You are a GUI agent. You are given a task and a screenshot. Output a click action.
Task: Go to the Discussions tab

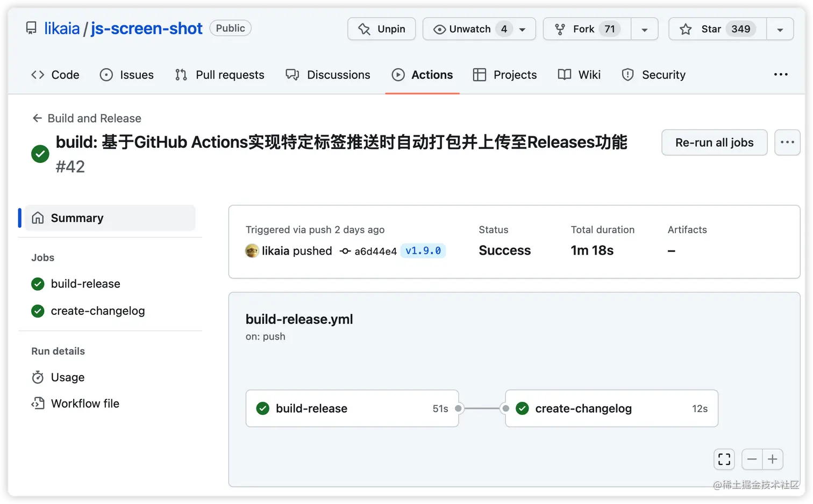[x=328, y=75]
